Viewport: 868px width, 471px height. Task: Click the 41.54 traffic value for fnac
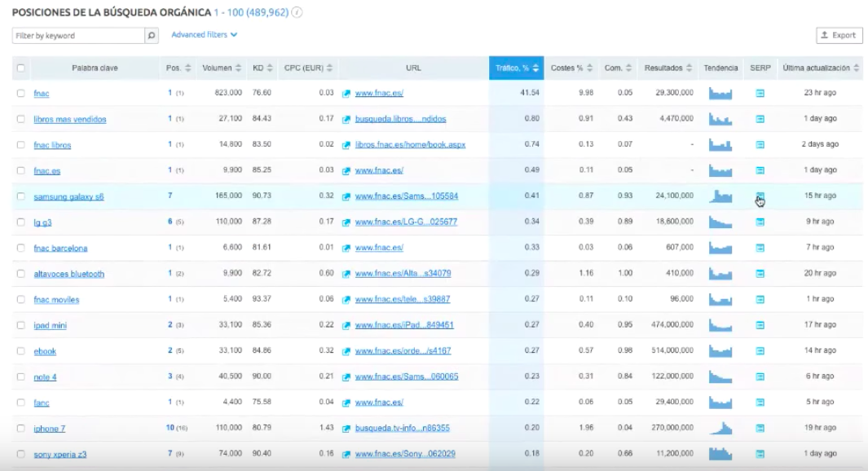click(530, 93)
